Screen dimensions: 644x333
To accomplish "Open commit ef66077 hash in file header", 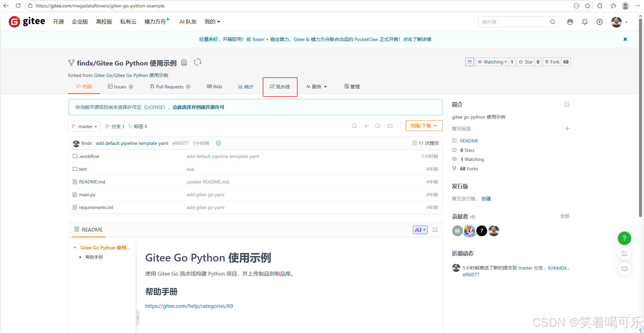I will 180,143.
